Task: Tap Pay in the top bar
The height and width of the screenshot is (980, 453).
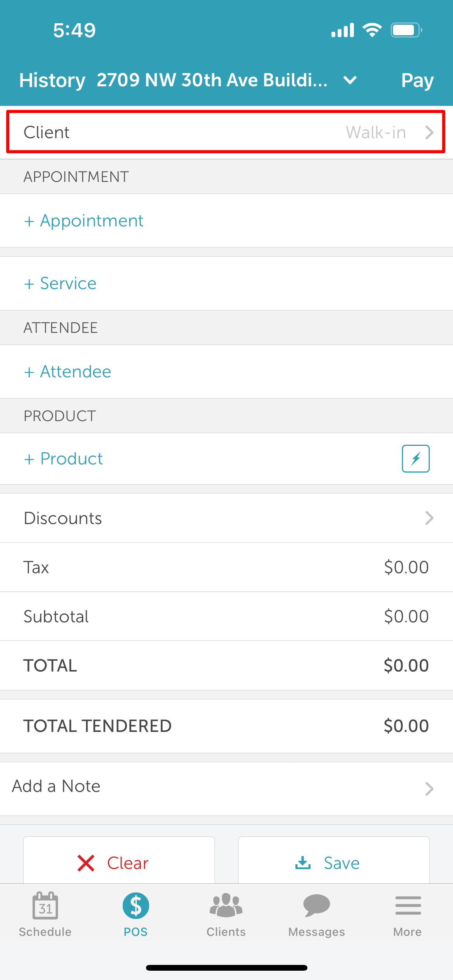Action: coord(417,81)
